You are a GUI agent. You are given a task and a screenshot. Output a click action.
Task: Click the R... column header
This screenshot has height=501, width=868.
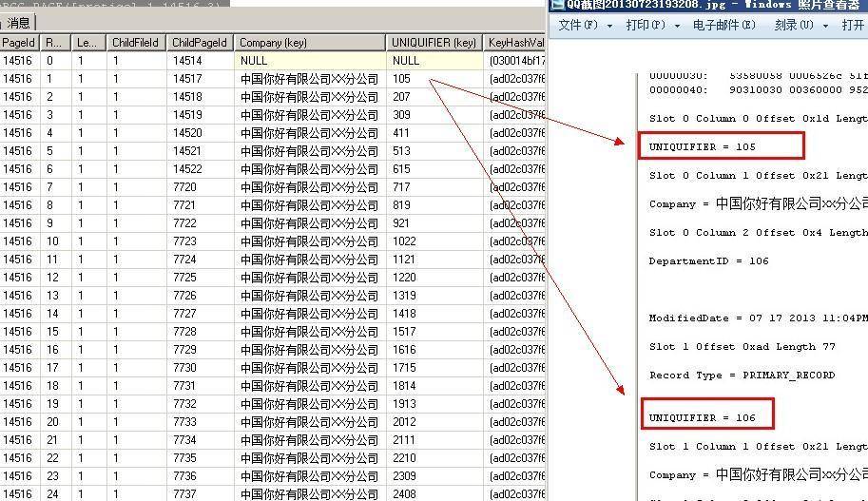click(x=55, y=43)
